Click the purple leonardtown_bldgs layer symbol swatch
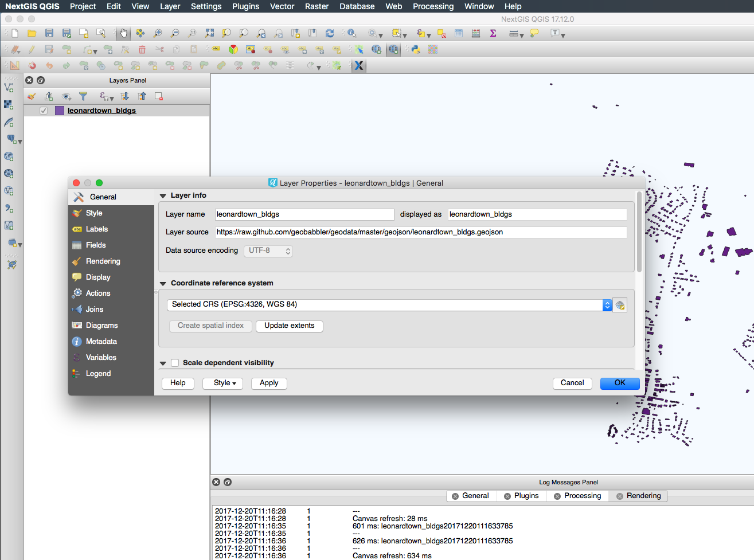Screen dimensions: 754x560 60,111
